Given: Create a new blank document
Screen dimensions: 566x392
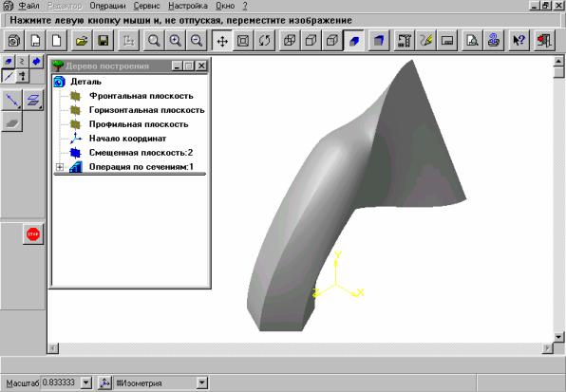Looking at the screenshot, I should (57, 41).
